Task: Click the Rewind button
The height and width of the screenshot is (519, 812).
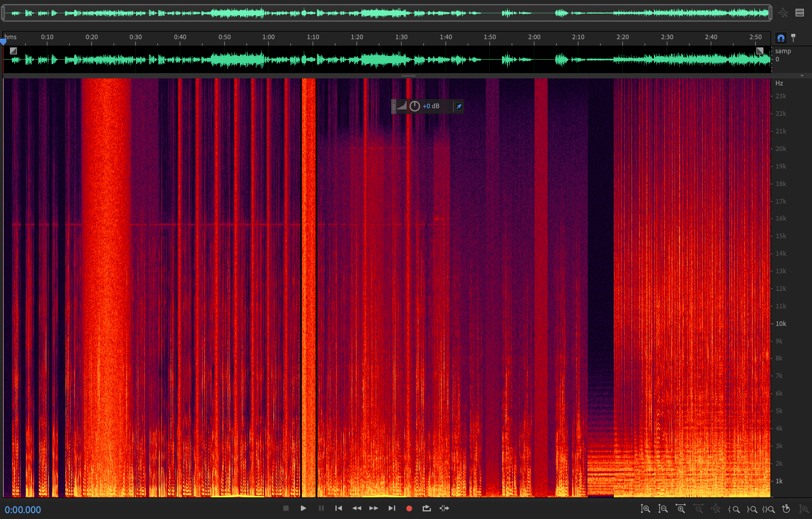Action: [357, 508]
